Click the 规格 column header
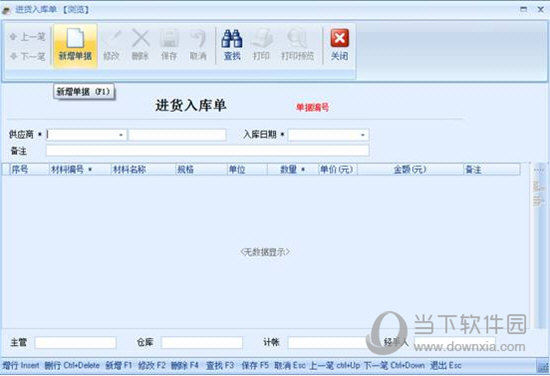Viewport: 550px width, 376px height. 201,170
